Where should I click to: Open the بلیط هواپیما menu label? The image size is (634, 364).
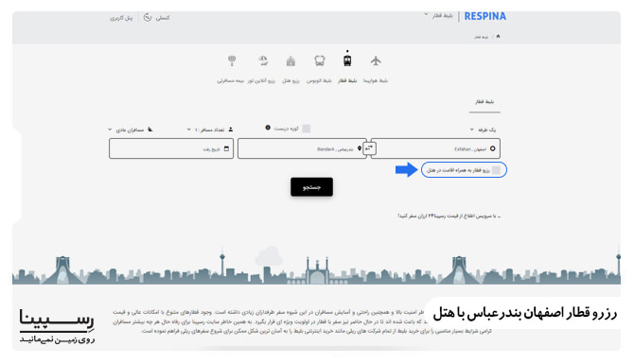[x=376, y=80]
